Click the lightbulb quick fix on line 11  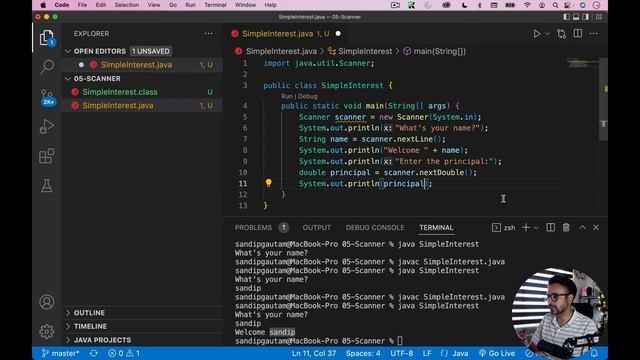[268, 183]
